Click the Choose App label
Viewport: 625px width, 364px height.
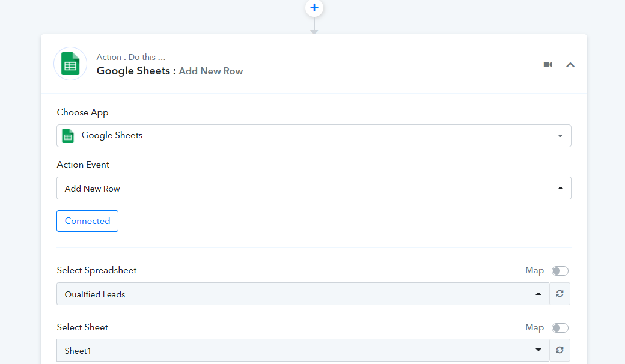(82, 112)
